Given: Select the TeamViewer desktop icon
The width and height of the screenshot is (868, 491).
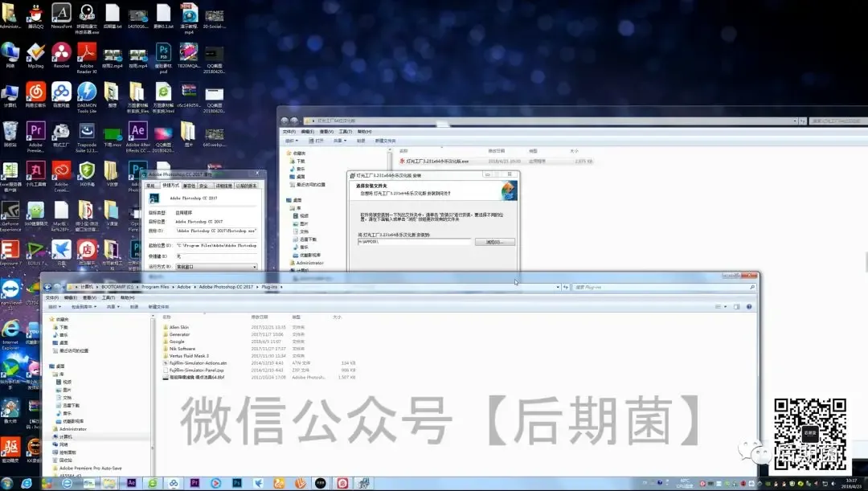Looking at the screenshot, I should pos(10,293).
